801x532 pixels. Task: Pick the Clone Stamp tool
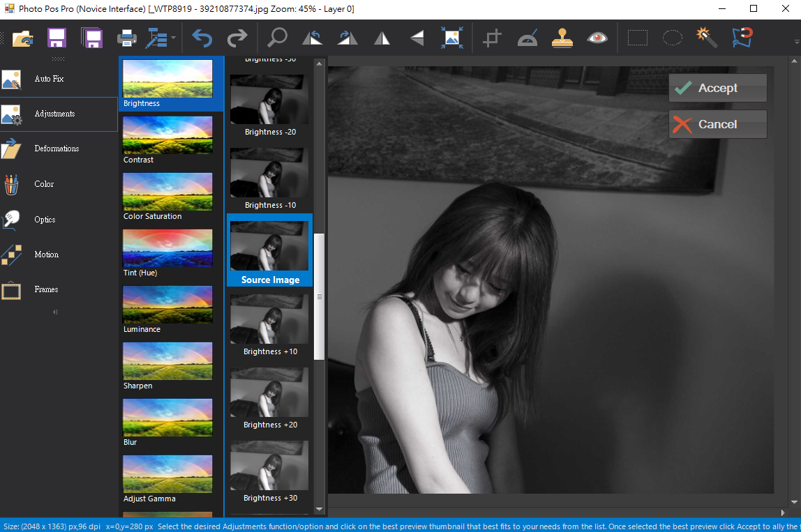click(x=562, y=38)
